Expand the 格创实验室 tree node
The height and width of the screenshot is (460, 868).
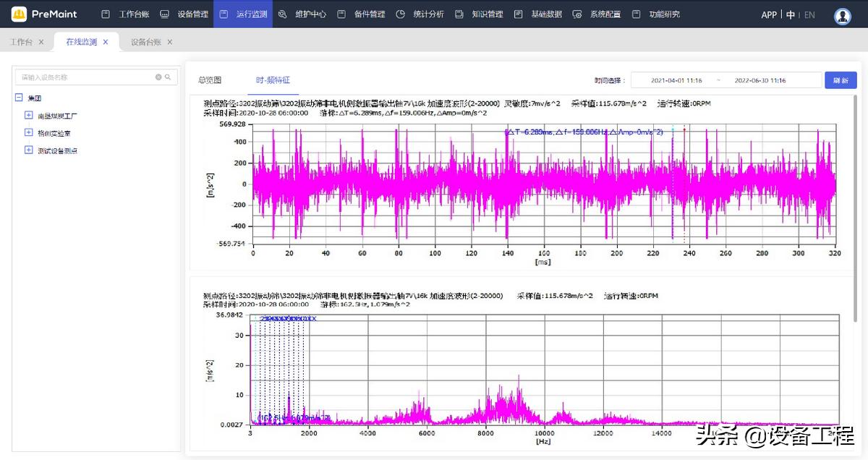coord(29,133)
